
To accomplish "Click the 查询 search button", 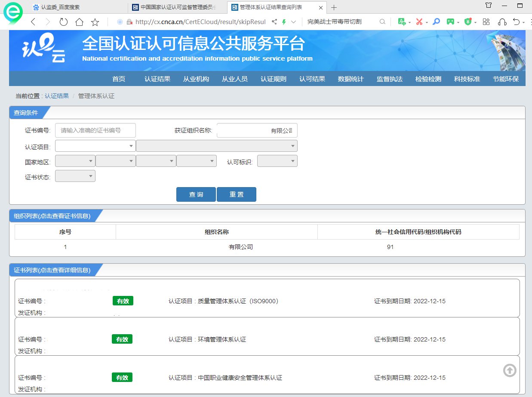I will tap(196, 194).
